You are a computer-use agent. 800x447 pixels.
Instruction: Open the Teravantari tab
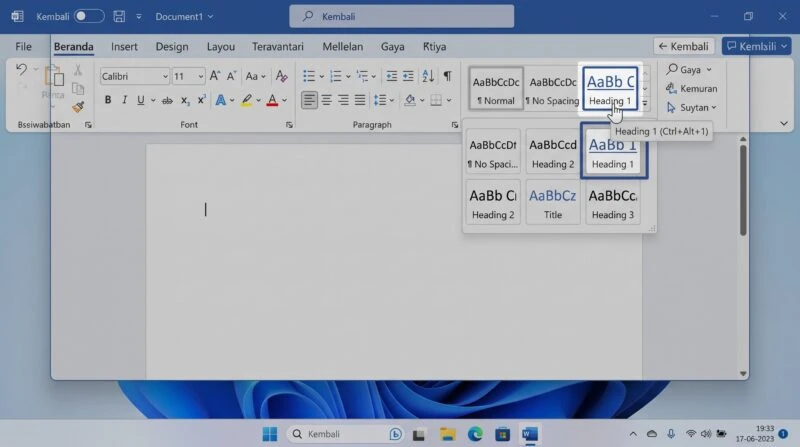[x=278, y=46]
